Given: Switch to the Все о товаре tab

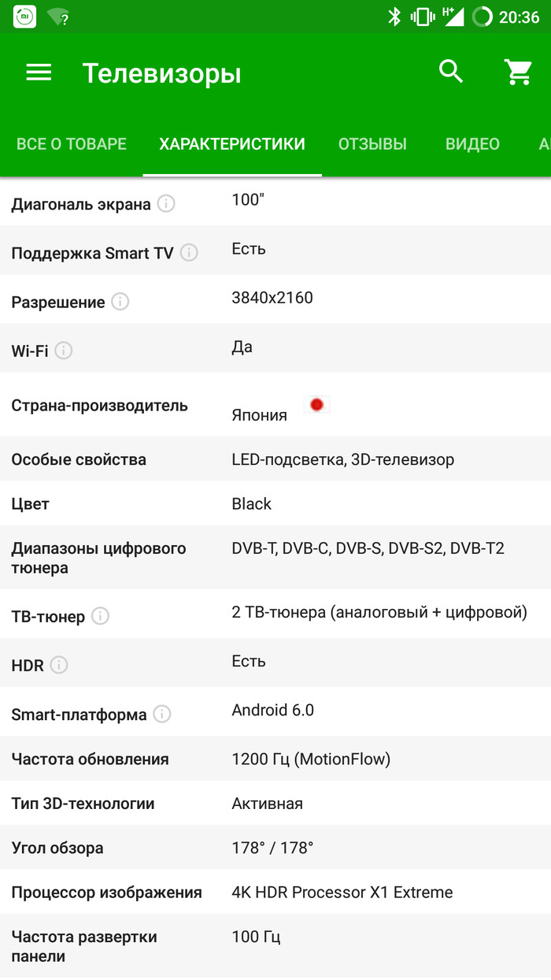Looking at the screenshot, I should 72,144.
